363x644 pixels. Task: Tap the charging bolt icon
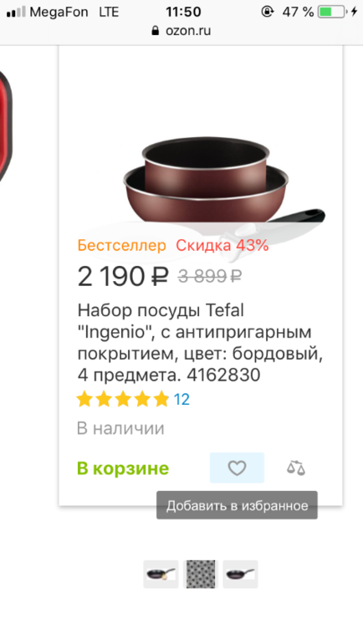[x=354, y=12]
